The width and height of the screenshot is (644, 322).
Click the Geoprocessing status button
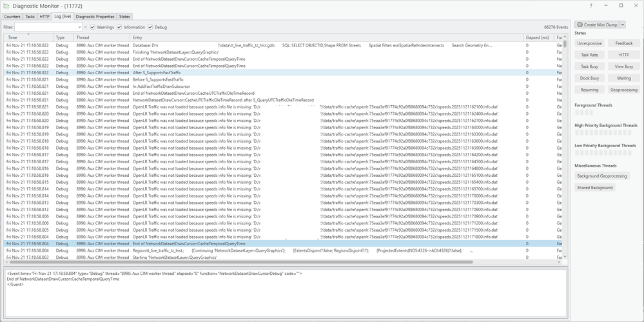(624, 90)
